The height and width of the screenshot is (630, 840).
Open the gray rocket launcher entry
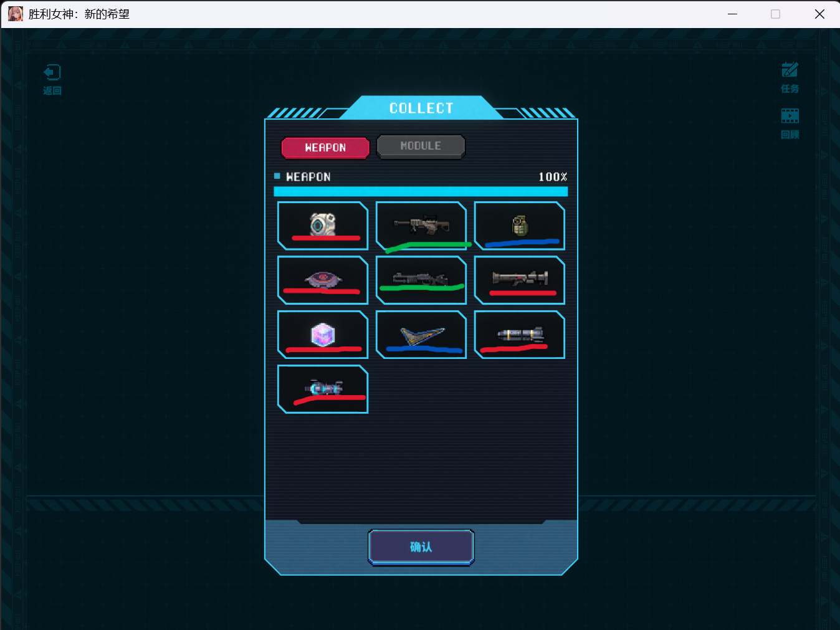point(520,280)
